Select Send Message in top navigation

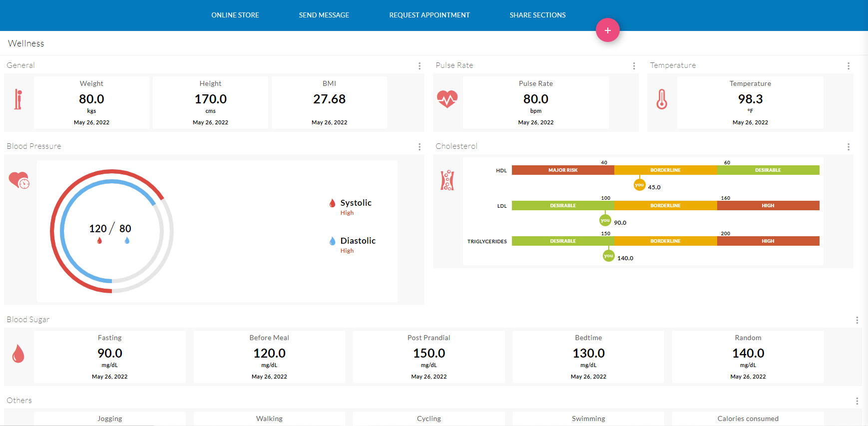pyautogui.click(x=324, y=15)
